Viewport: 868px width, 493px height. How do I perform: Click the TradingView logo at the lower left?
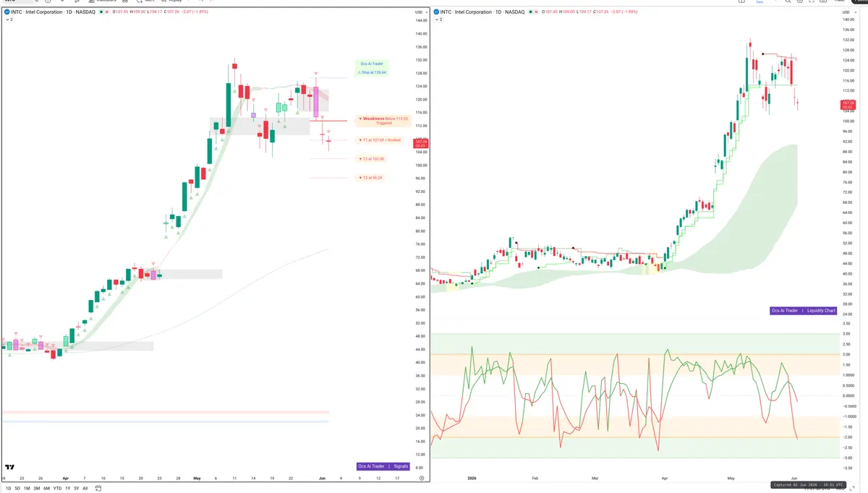click(10, 467)
